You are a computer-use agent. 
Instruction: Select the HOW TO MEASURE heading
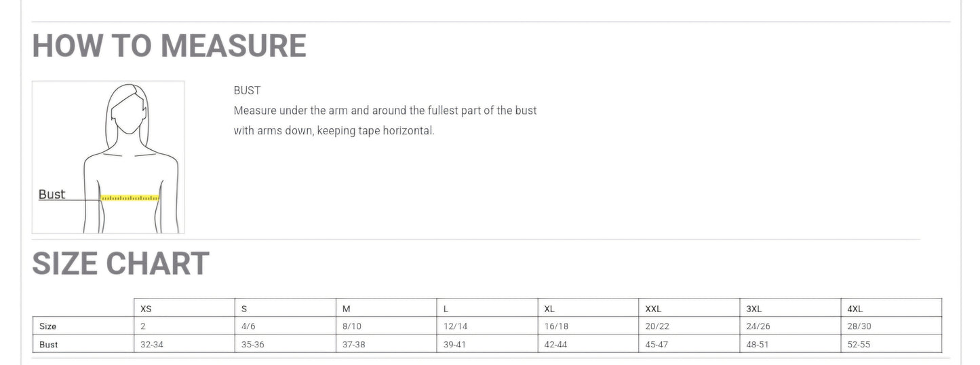(169, 46)
